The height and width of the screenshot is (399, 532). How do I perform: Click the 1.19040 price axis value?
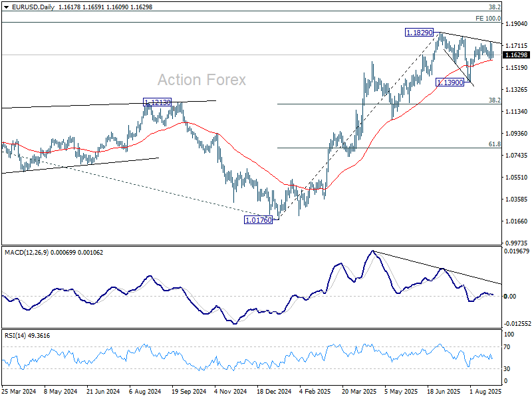pos(517,24)
